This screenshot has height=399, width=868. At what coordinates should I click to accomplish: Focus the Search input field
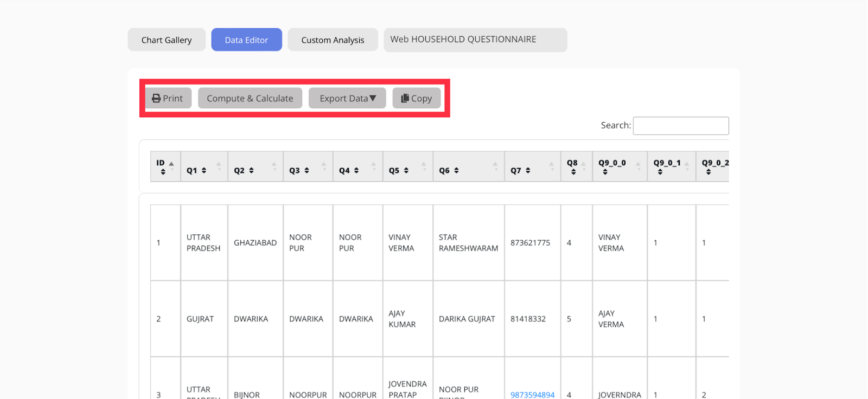(x=681, y=126)
